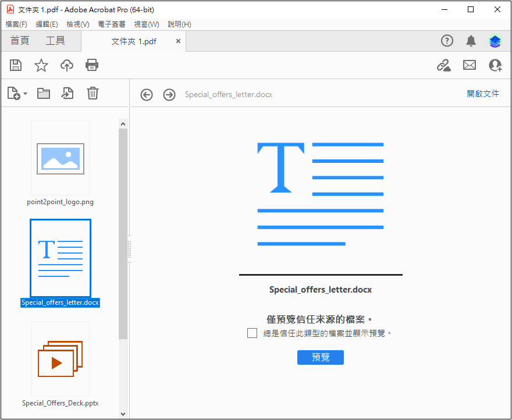Expand the add files dropdown arrow
The height and width of the screenshot is (420, 512).
point(26,94)
